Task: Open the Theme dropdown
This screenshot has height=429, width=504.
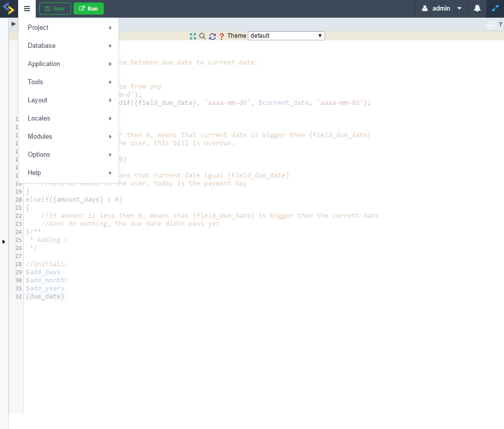Action: tap(286, 36)
